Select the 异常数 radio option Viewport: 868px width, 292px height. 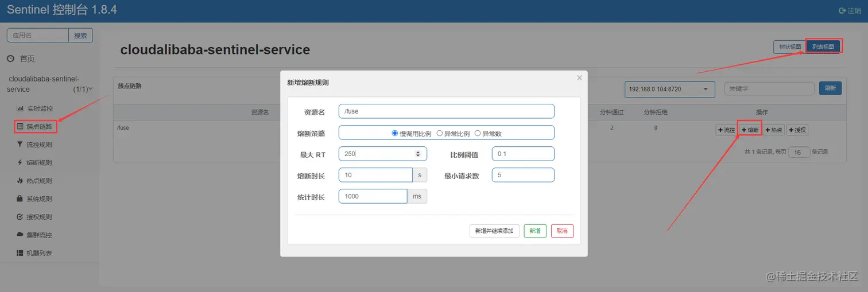click(x=478, y=133)
